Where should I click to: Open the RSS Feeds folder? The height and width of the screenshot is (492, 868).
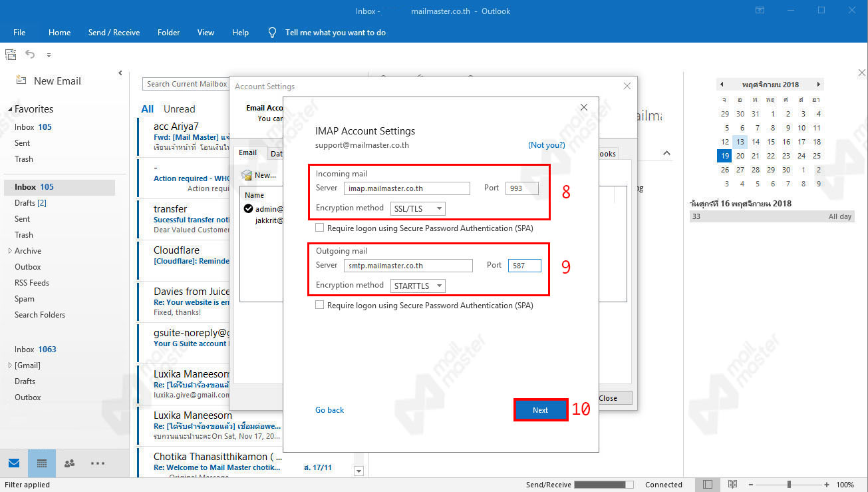(x=32, y=283)
